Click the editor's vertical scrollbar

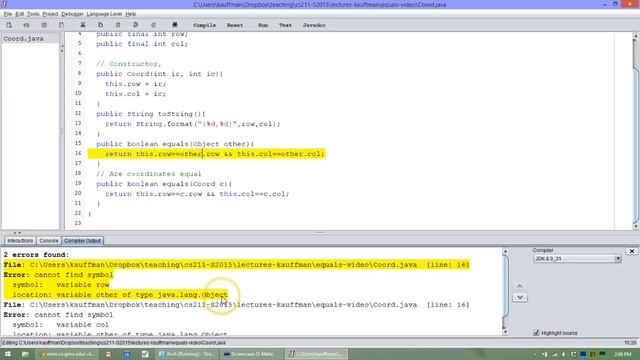click(635, 131)
